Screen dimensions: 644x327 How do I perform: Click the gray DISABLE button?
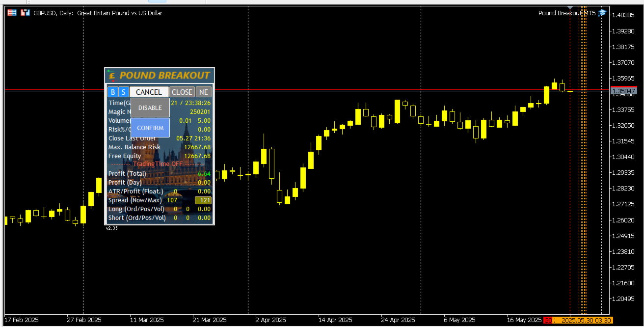point(150,108)
